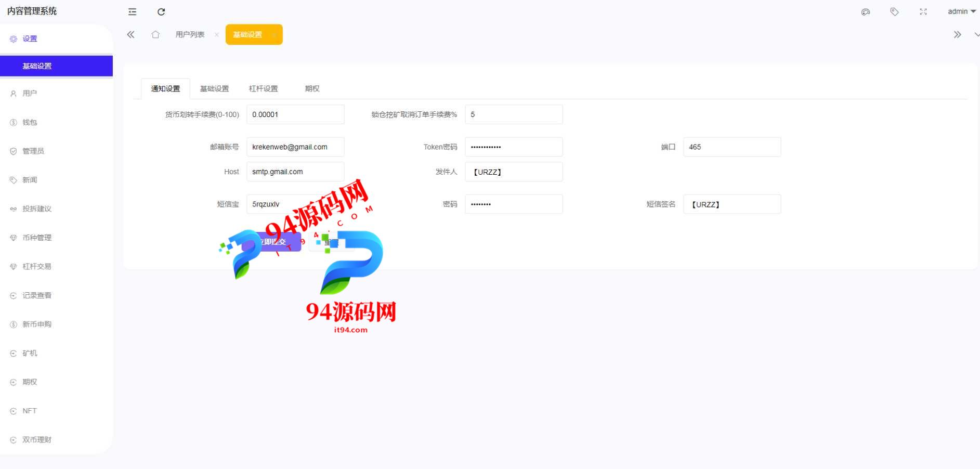Click the 设置 gear icon in sidebar
Screen dimensions: 980x469
[14, 39]
